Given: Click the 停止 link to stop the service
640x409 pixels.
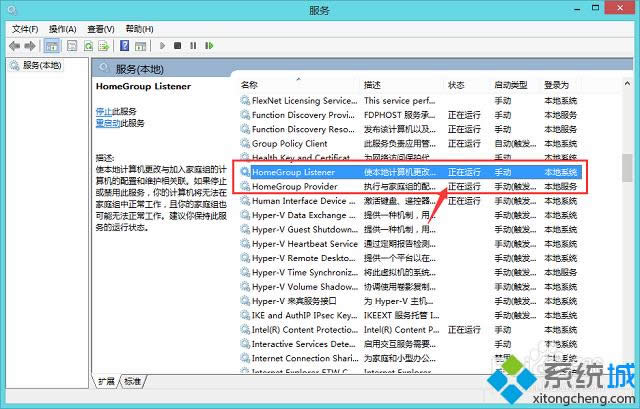Looking at the screenshot, I should [x=104, y=111].
